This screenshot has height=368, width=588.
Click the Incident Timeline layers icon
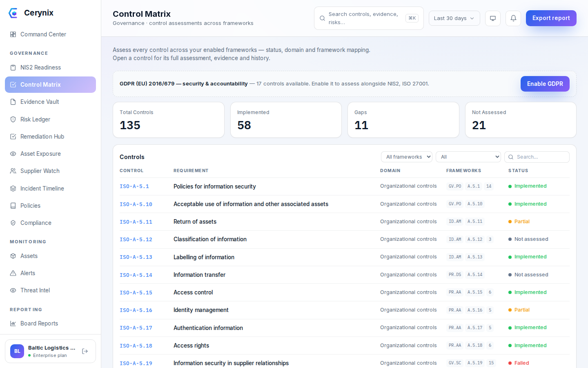13,188
